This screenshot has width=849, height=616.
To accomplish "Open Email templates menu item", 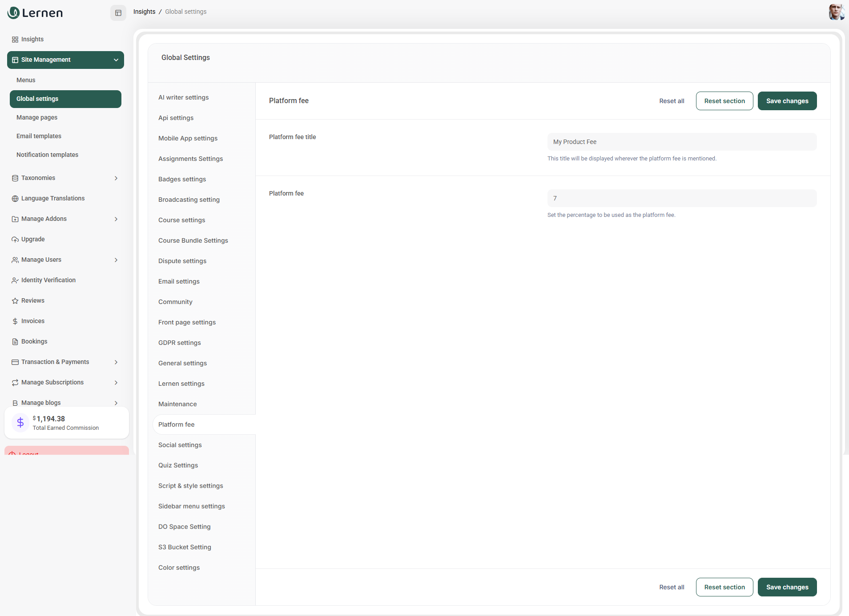I will point(39,136).
